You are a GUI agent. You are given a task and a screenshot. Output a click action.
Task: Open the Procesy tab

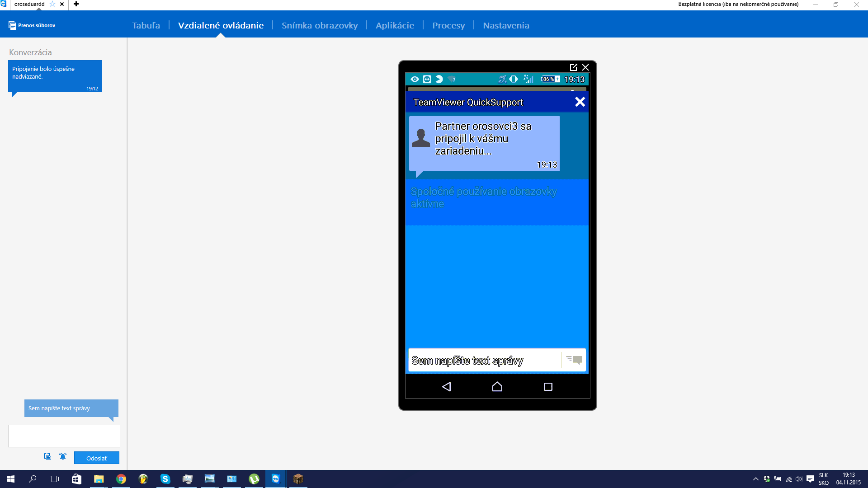point(448,25)
